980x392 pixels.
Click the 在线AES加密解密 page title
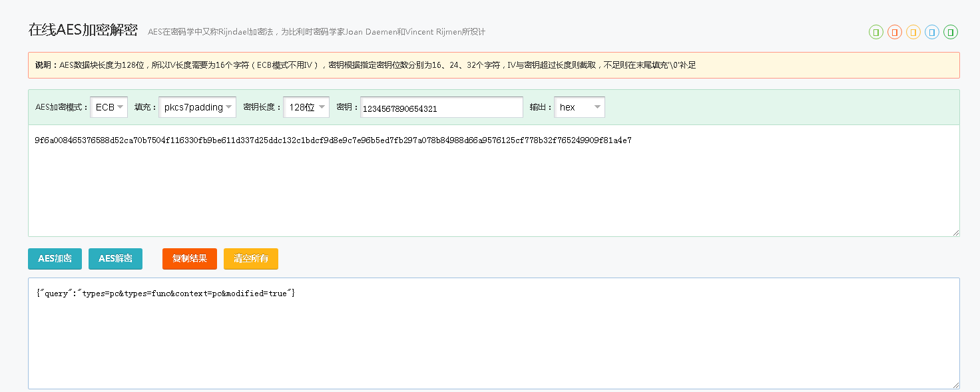pos(83,30)
